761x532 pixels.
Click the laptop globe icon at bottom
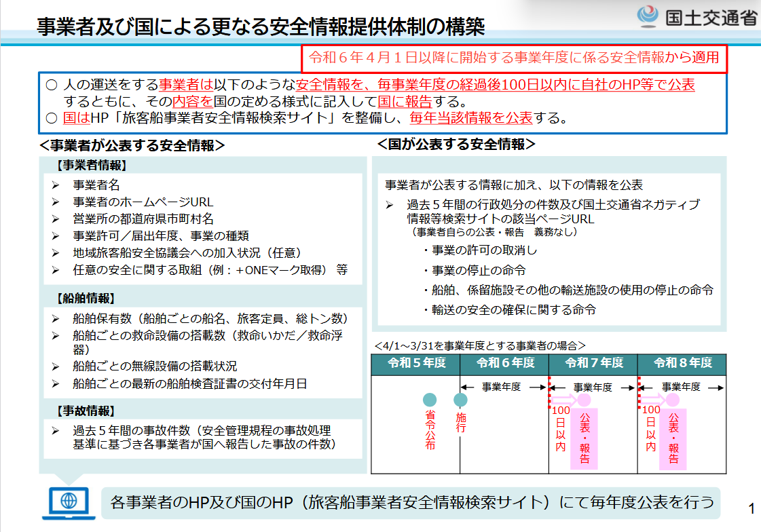67,501
